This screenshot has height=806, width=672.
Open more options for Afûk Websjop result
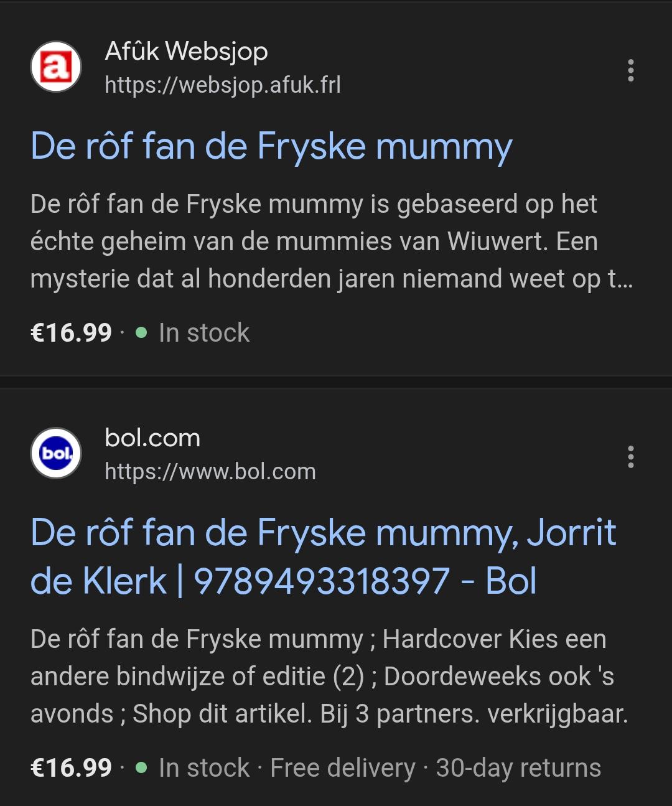coord(631,70)
